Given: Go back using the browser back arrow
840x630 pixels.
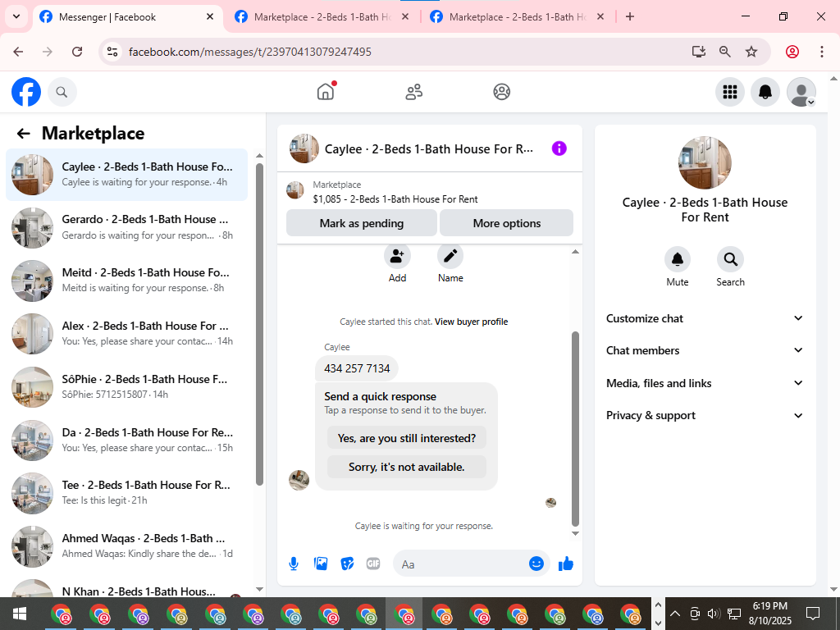Looking at the screenshot, I should pyautogui.click(x=18, y=52).
